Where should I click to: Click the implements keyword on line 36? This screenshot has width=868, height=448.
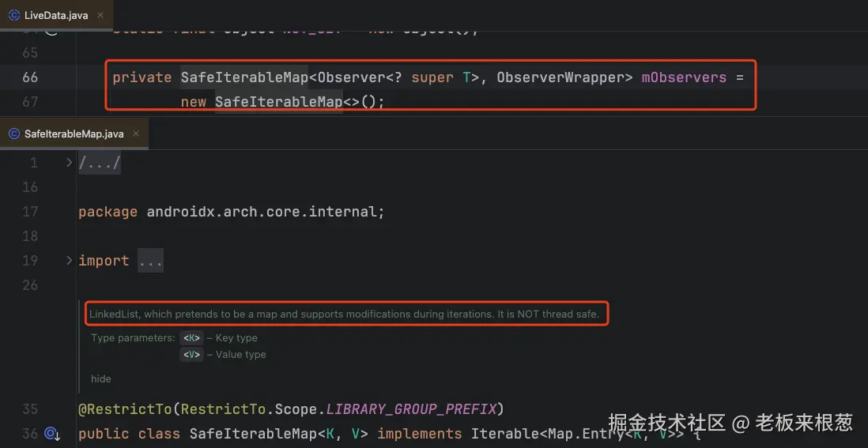pos(420,434)
